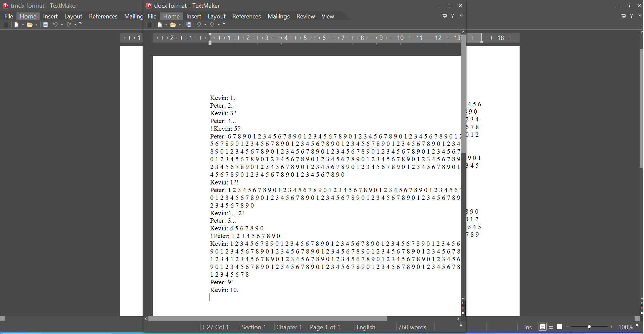Screen dimensions: 644x334
Task: Click shopping cart icon in docx window
Action: click(444, 16)
